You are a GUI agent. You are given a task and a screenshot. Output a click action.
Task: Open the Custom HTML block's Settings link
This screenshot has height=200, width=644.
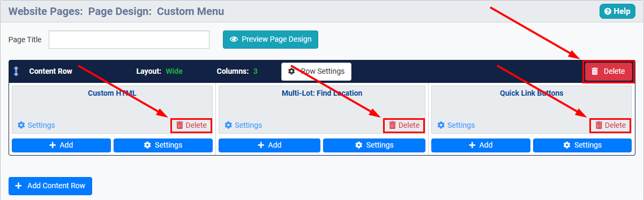(x=36, y=125)
